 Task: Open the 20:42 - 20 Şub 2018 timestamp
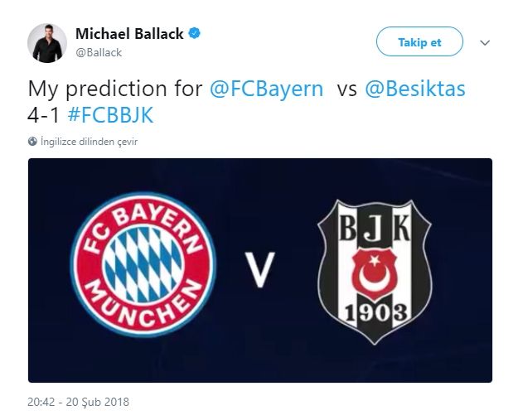click(x=78, y=403)
